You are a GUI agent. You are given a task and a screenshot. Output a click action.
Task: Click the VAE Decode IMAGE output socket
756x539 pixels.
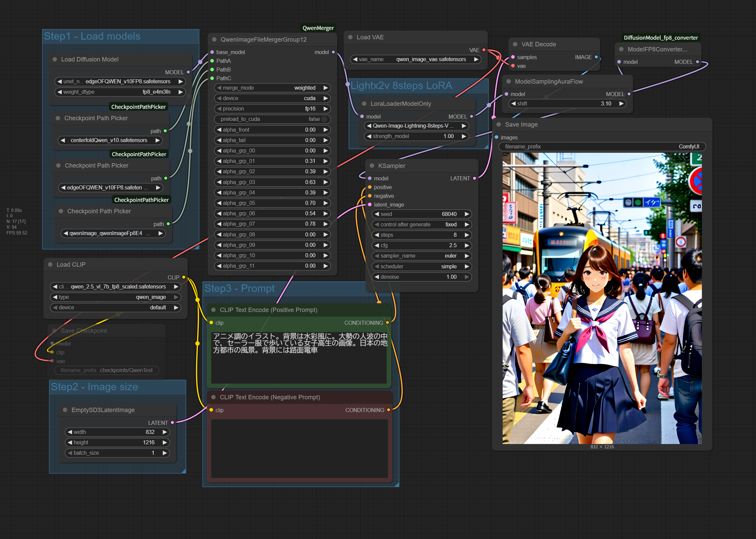(x=596, y=57)
